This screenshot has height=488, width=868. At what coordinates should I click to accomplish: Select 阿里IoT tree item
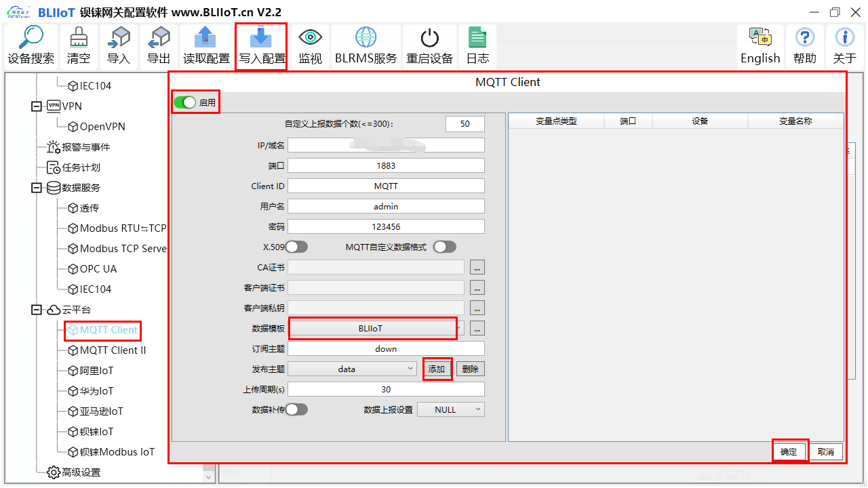[90, 371]
